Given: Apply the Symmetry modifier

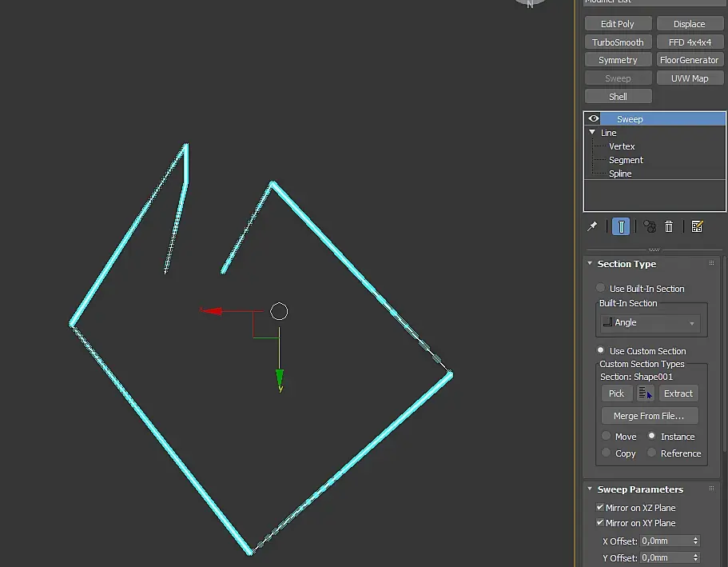Looking at the screenshot, I should click(618, 60).
